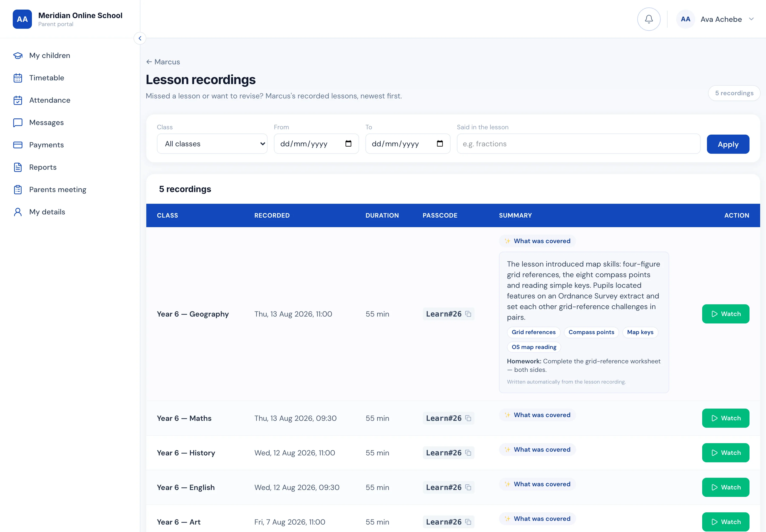Click the Class column header

click(167, 215)
